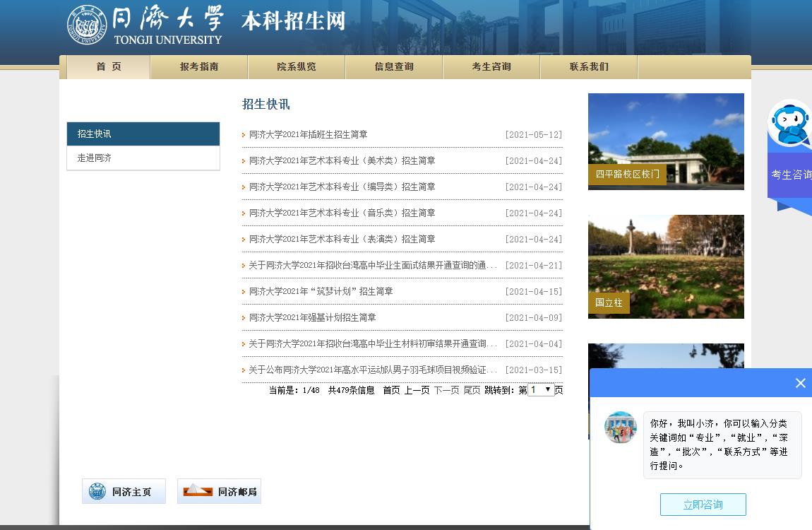This screenshot has width=812, height=530.
Task: Open the 考生咨询 menu
Action: pyautogui.click(x=491, y=67)
